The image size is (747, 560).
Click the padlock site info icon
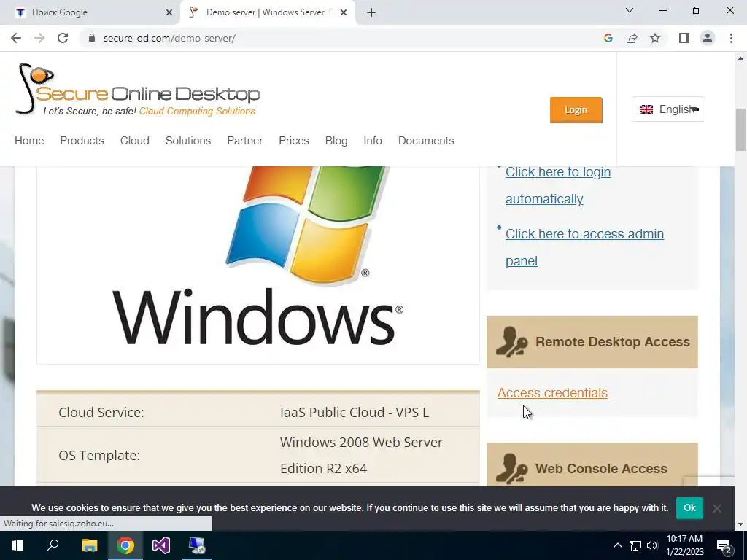92,38
